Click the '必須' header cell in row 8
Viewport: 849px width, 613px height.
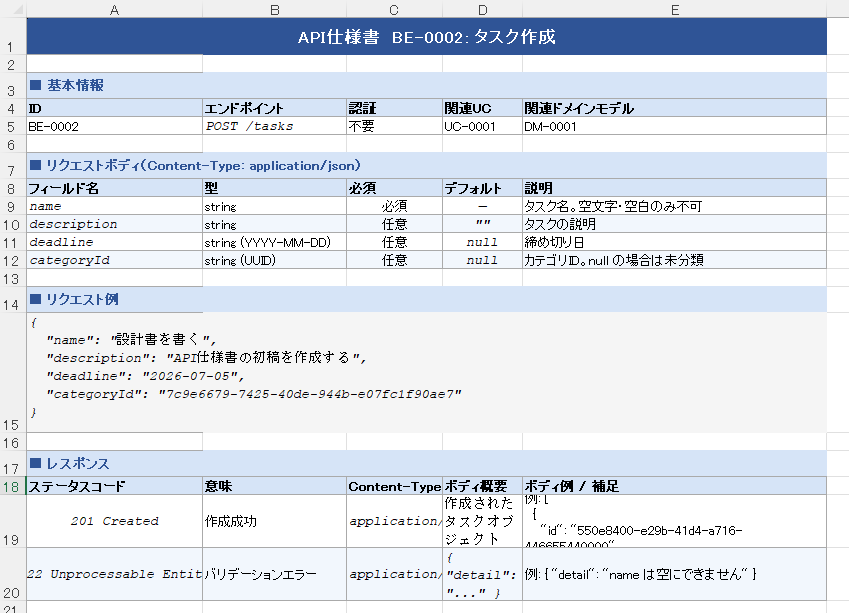pyautogui.click(x=394, y=188)
